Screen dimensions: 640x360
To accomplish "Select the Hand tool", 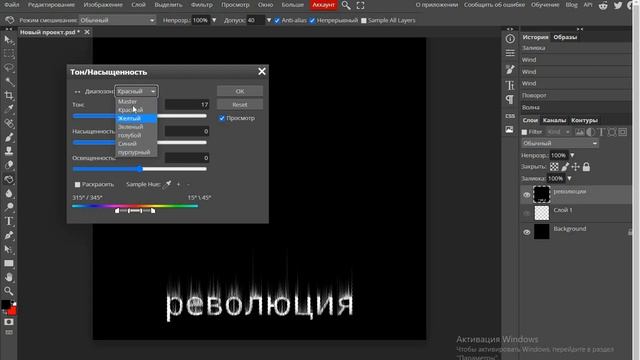I will pos(9,277).
